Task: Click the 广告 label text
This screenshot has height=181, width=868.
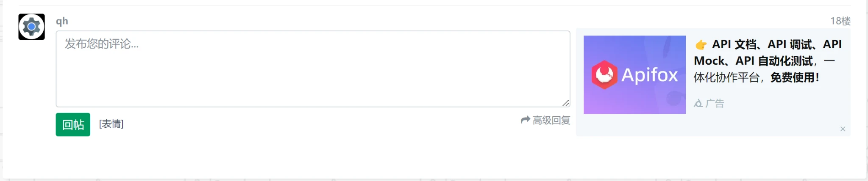Action: click(715, 103)
